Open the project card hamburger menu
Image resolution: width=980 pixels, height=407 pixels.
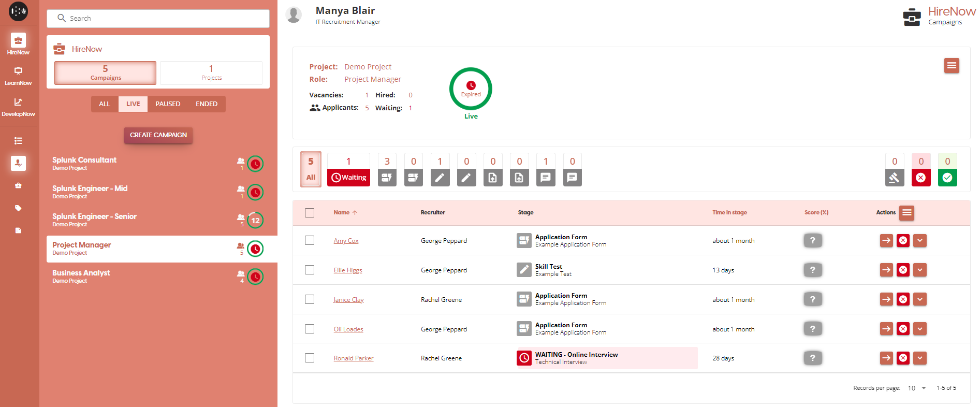tap(951, 66)
